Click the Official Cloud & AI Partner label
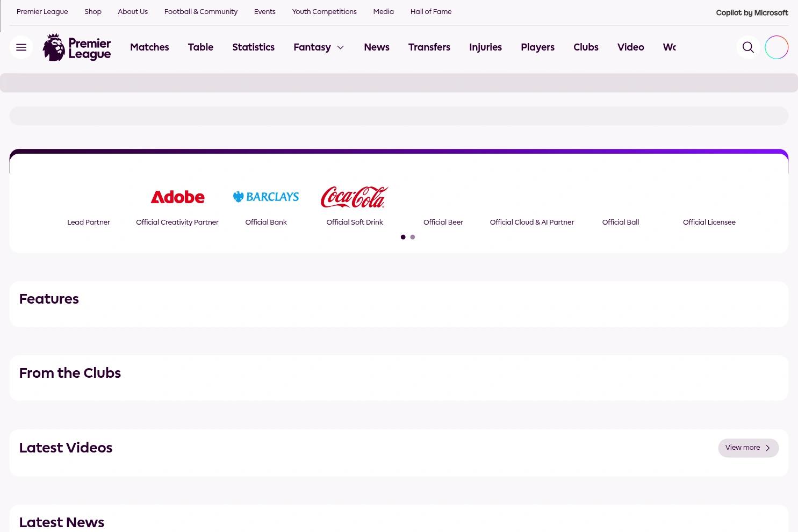The height and width of the screenshot is (532, 798). [x=532, y=222]
